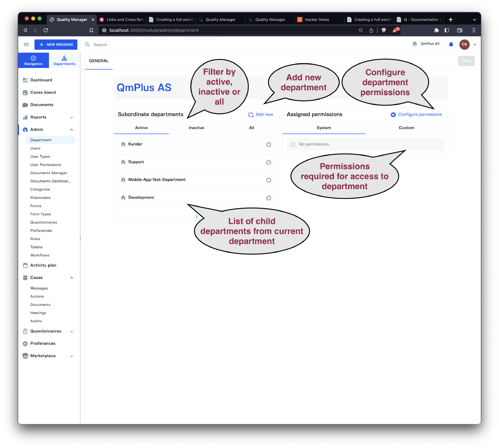
Task: Open the hamburger menu icon
Action: [26, 45]
